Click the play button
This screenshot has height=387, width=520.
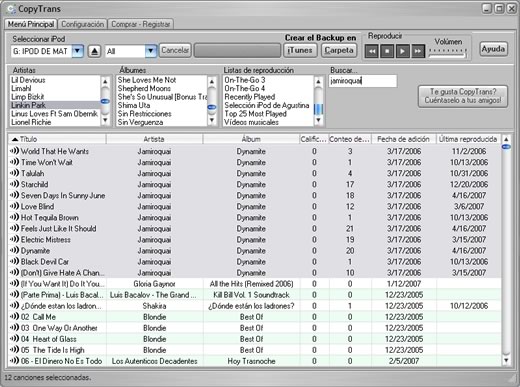coord(402,51)
